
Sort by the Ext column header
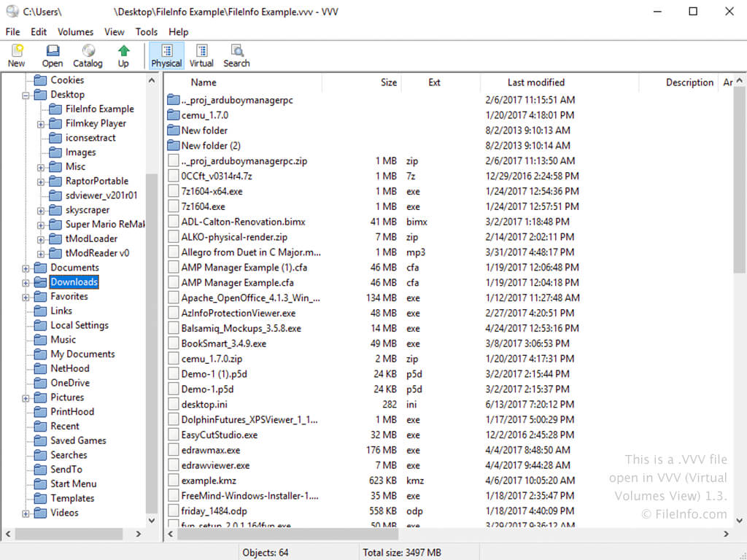(x=441, y=82)
